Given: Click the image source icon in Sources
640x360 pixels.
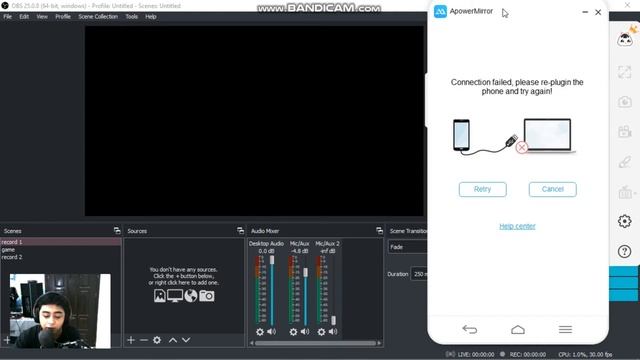Looking at the screenshot, I should 160,296.
